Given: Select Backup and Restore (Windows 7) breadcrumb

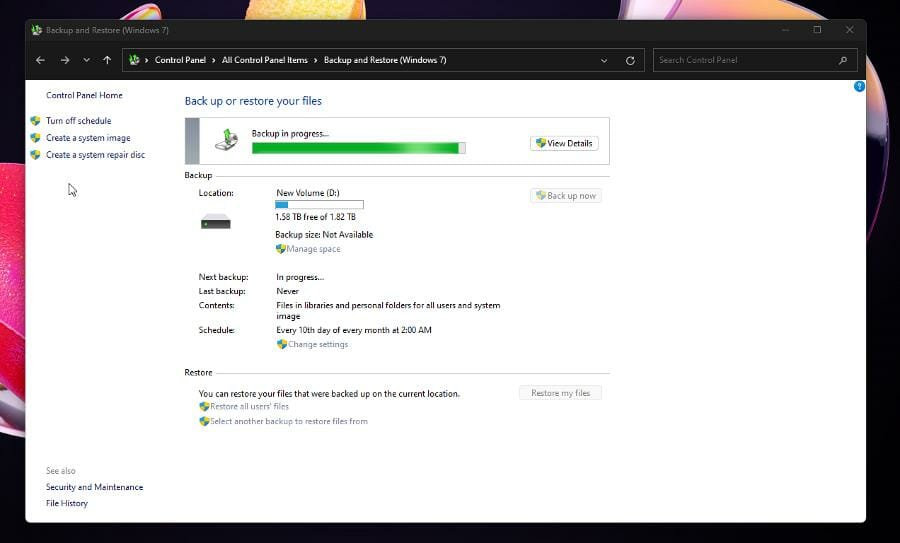Looking at the screenshot, I should tap(385, 60).
